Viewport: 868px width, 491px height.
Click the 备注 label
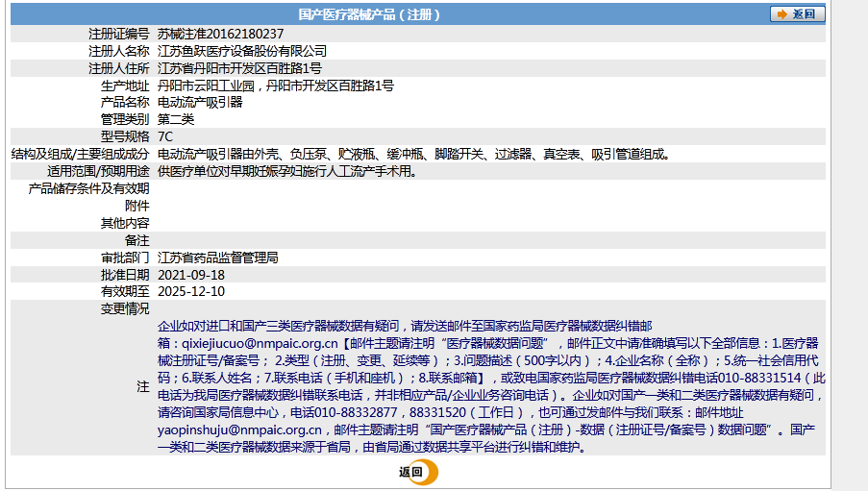(x=136, y=241)
